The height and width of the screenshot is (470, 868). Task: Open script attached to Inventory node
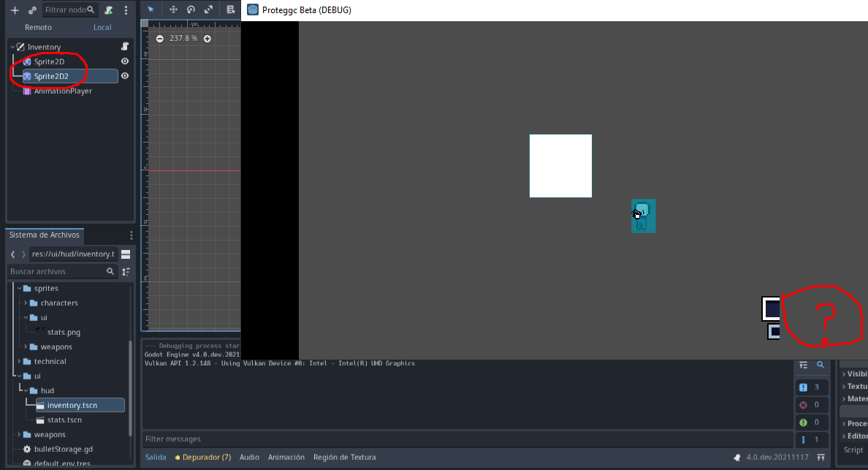pyautogui.click(x=125, y=47)
